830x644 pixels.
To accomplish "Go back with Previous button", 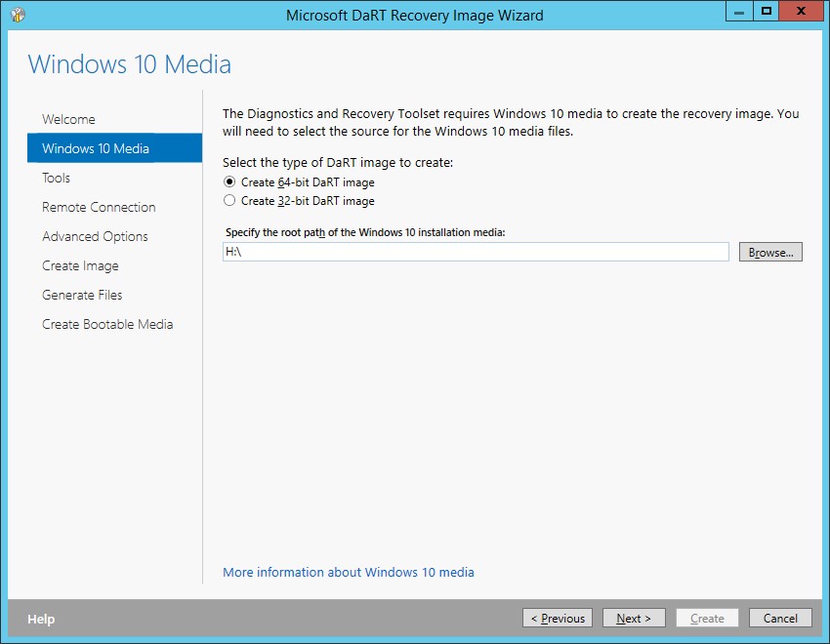I will [x=558, y=619].
